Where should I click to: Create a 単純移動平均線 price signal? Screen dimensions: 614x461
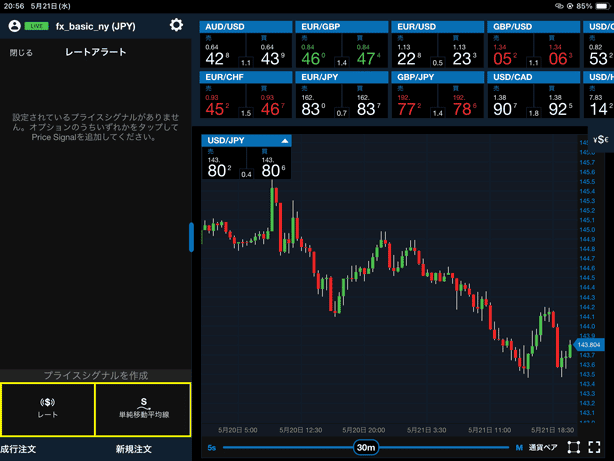(x=143, y=409)
